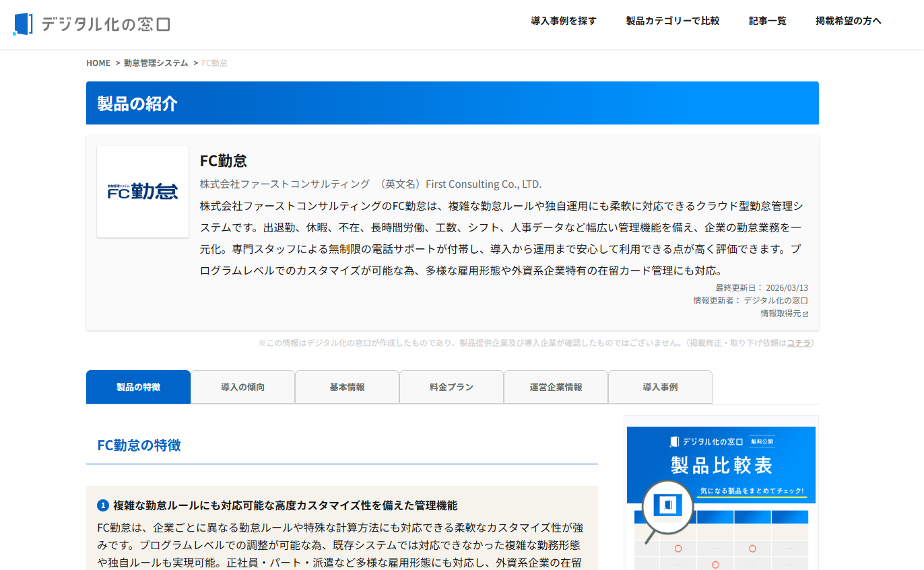Screen dimensions: 924x570
Task: Click the FC勤怠 product logo image
Action: [x=143, y=192]
